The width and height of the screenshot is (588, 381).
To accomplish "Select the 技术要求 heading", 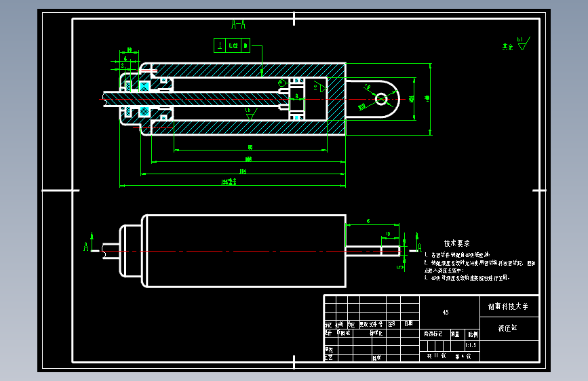I will click(456, 243).
